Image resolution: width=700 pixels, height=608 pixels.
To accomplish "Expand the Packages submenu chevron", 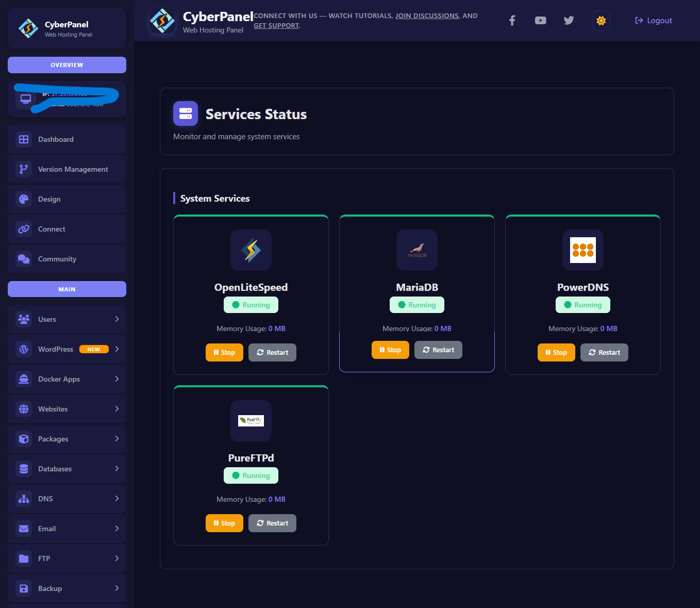I will coord(117,439).
